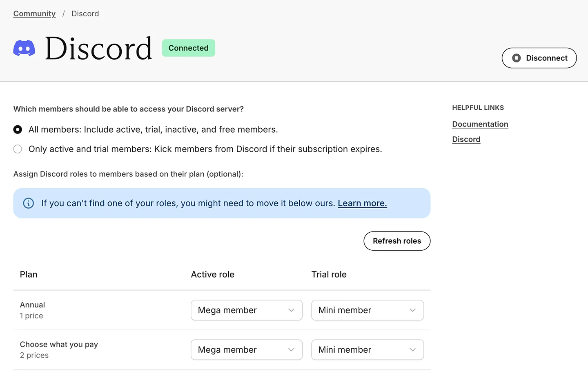Select Only active and trial members option
Screen dimensions: 588x376
(18, 149)
